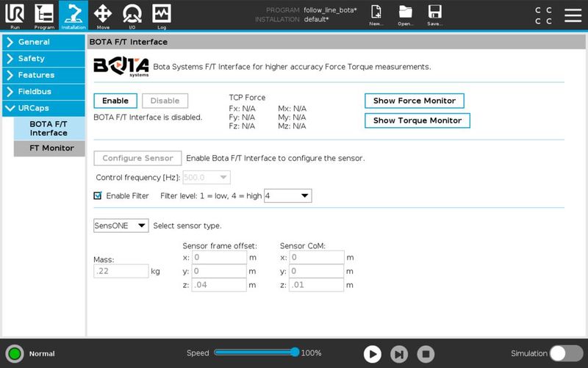The height and width of the screenshot is (368, 588).
Task: Click Sensor CoM x field
Action: click(316, 257)
